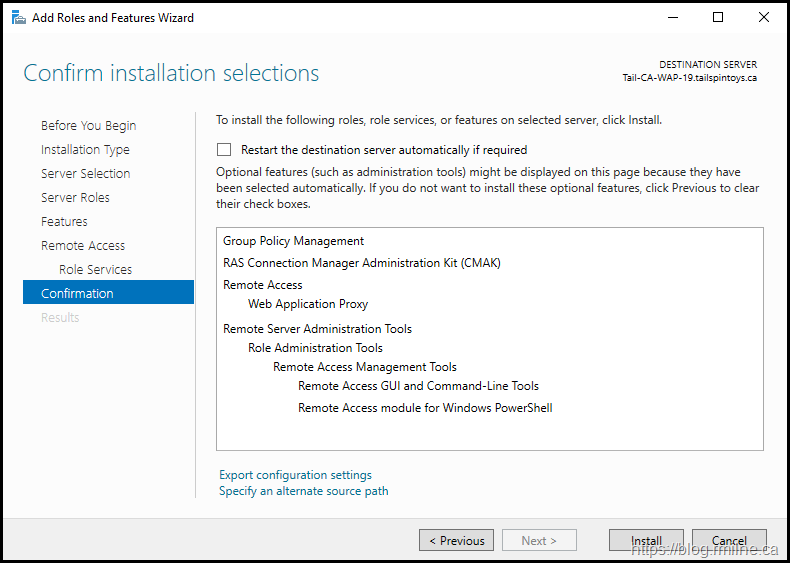Select Server Roles in sidebar

click(75, 198)
